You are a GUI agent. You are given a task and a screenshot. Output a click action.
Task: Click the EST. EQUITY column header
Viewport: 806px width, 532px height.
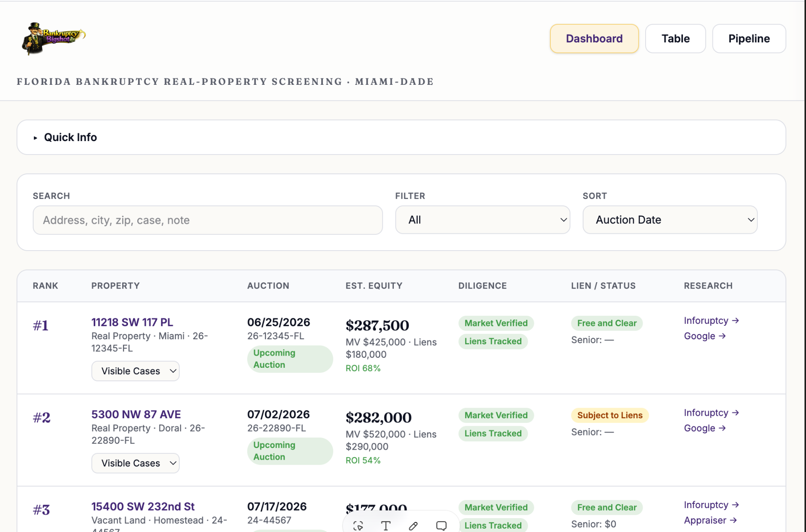coord(374,286)
